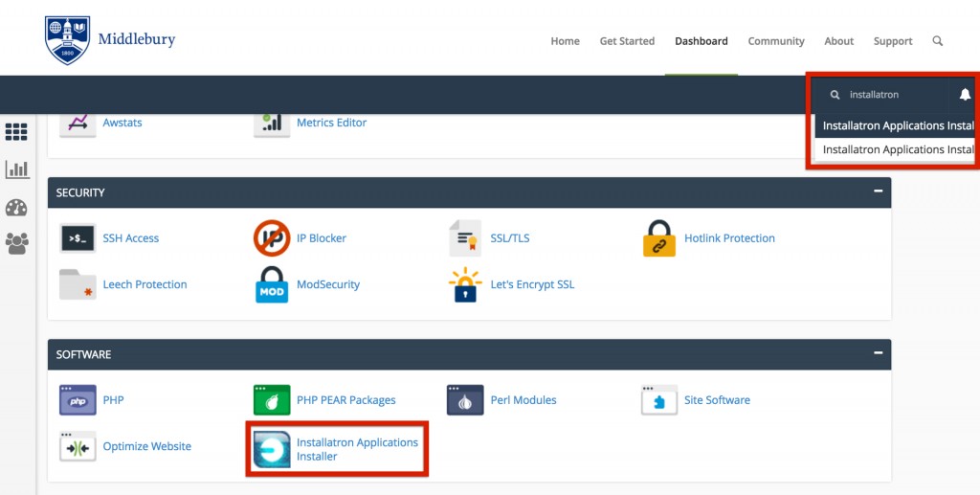The image size is (980, 495).
Task: Click the PHP PEAR Packages icon
Action: tap(272, 400)
